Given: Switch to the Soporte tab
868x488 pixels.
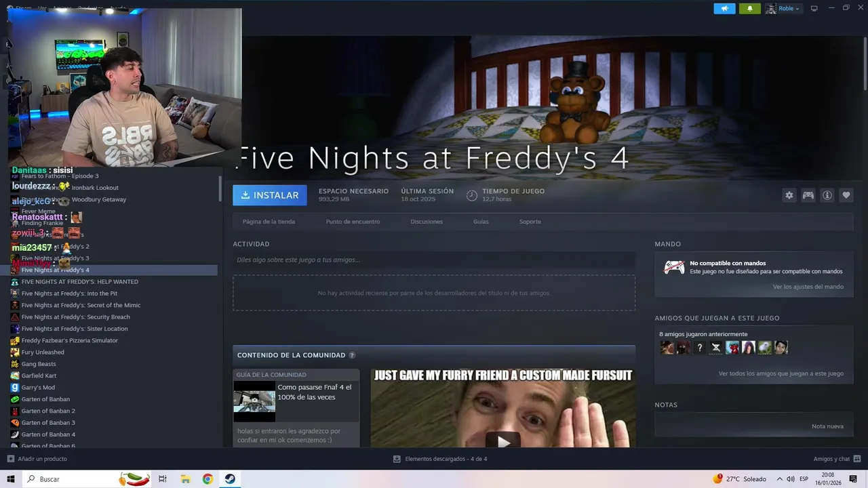Looking at the screenshot, I should tap(530, 222).
